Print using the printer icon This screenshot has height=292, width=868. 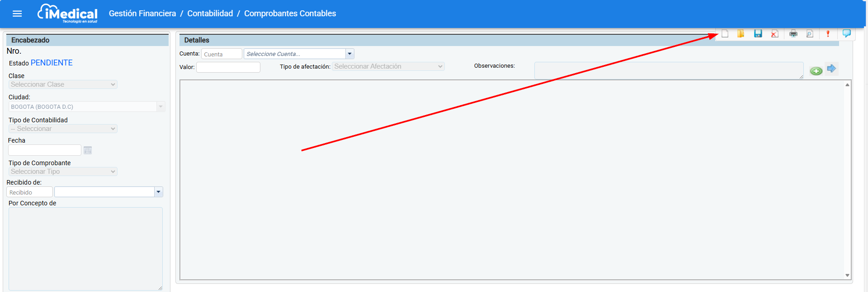point(793,34)
